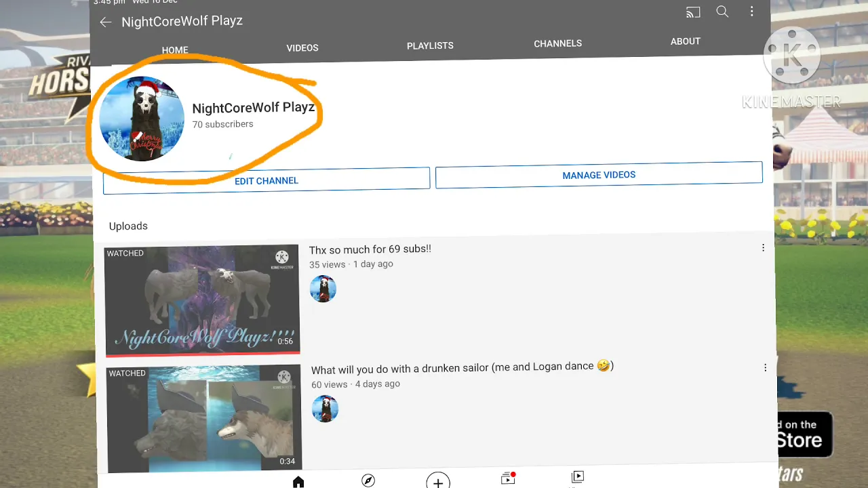
Task: Open more options for drunken sailor video
Action: coord(765,367)
